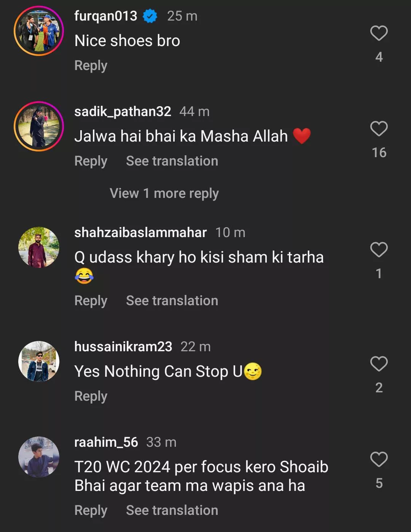The height and width of the screenshot is (532, 411).
Task: Open sadik_pathan32's story avatar
Action: [39, 126]
